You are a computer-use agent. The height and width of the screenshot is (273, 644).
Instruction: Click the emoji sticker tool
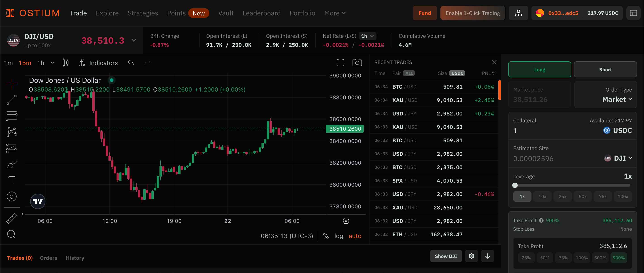11,196
